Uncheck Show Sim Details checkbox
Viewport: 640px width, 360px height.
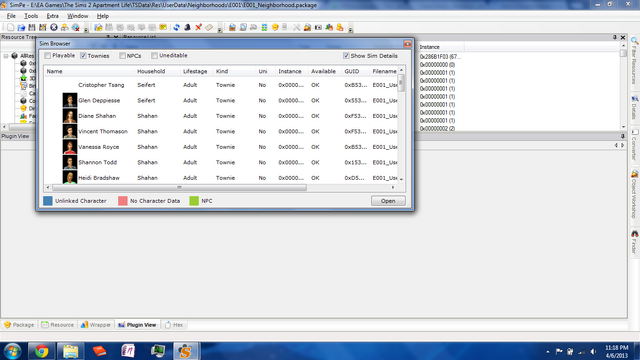(x=346, y=56)
